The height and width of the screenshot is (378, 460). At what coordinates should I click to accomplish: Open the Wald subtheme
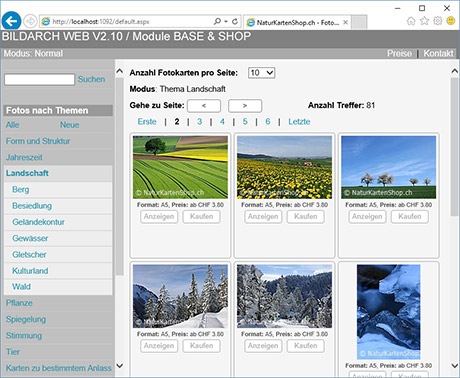coord(21,287)
